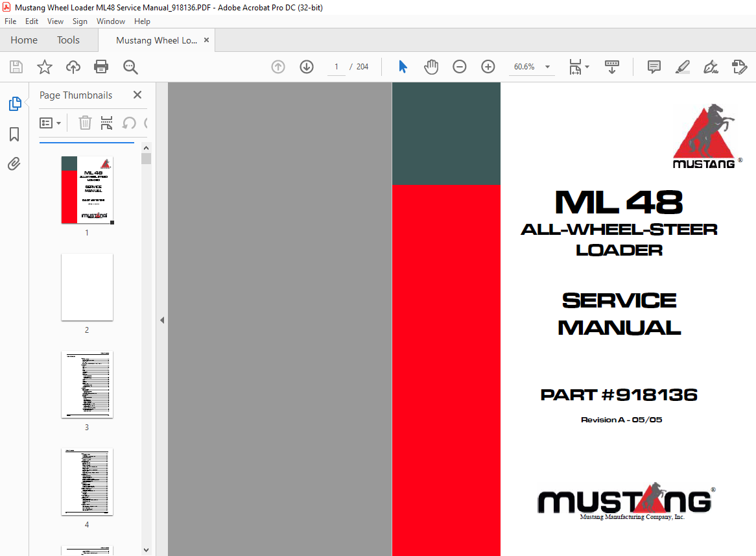The image size is (756, 556).
Task: Close the Mustang Wheel Lo... document tab
Action: [x=206, y=40]
